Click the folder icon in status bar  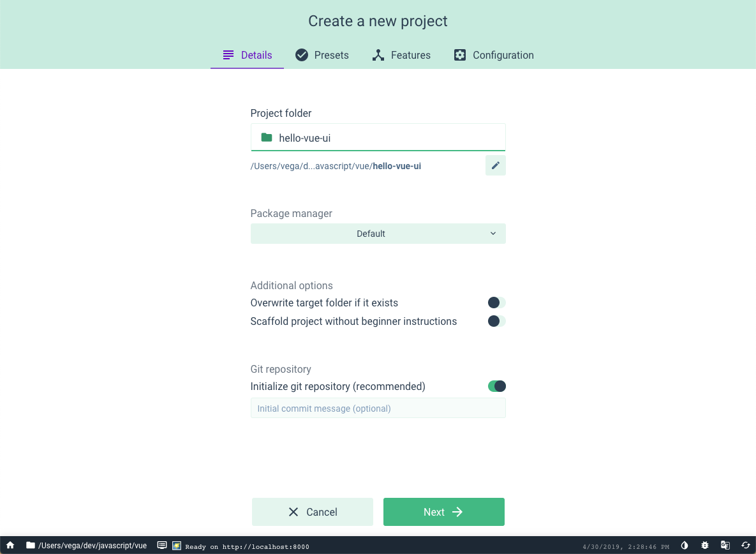click(31, 545)
